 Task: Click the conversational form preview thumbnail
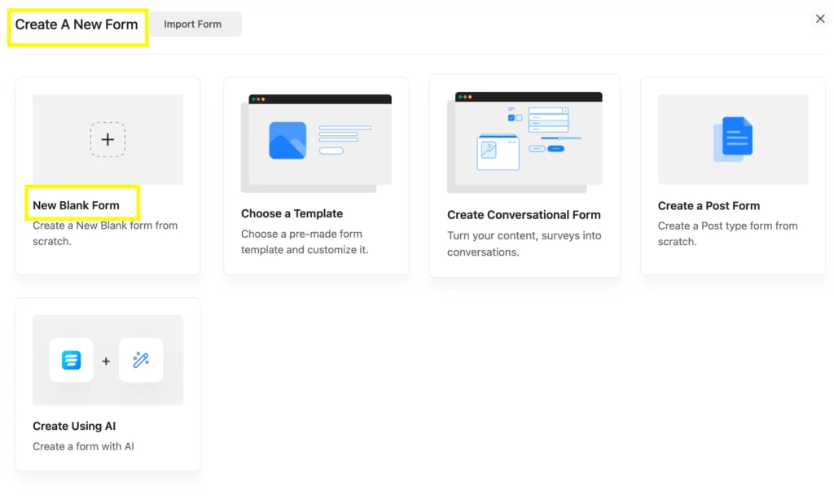(525, 142)
